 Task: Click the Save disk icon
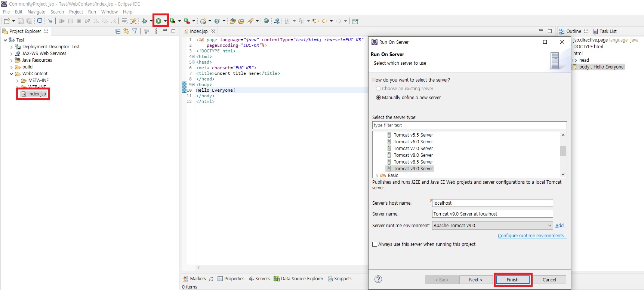21,21
